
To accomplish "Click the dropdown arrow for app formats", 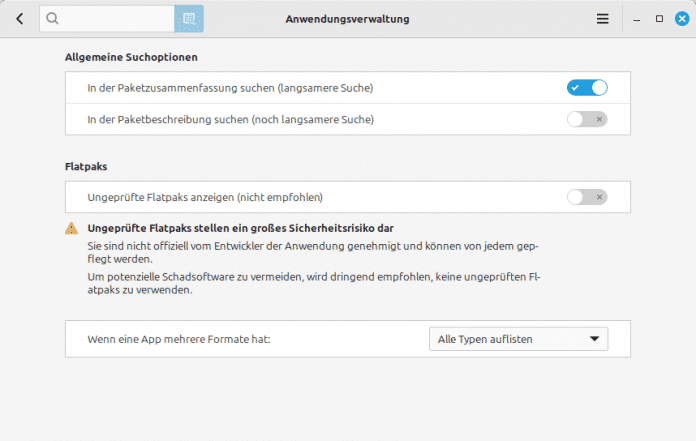I will pyautogui.click(x=594, y=339).
